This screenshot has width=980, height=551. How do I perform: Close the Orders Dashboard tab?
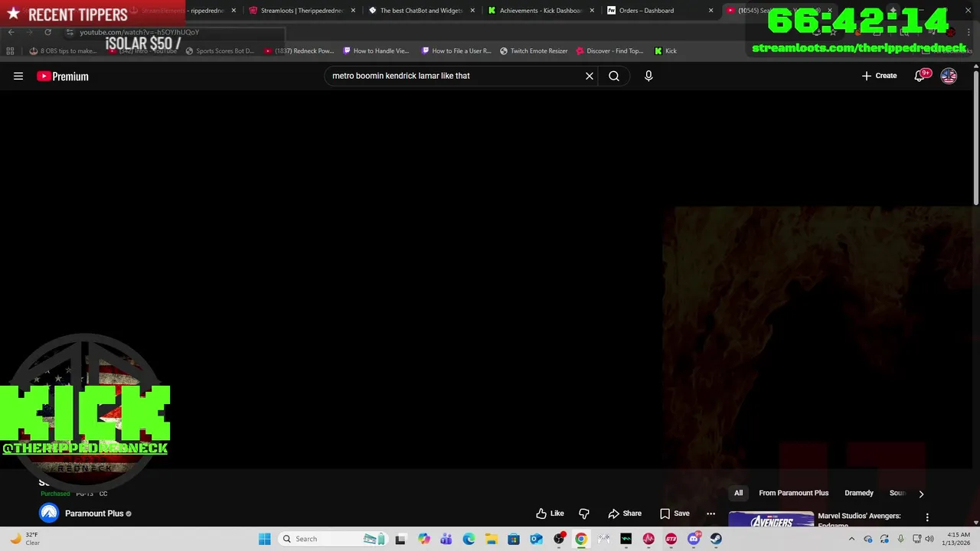coord(711,11)
